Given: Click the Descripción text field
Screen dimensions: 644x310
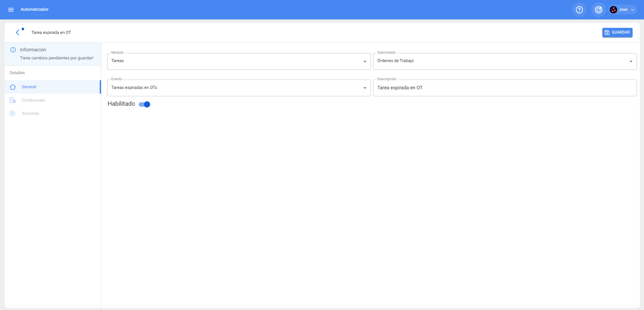Looking at the screenshot, I should click(x=504, y=88).
